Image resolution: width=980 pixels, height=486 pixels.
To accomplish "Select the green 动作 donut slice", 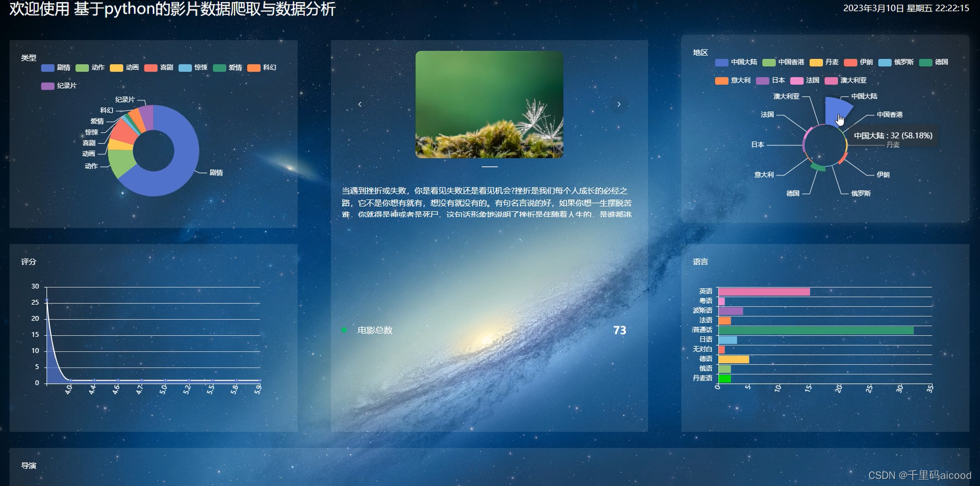I will pos(120,163).
